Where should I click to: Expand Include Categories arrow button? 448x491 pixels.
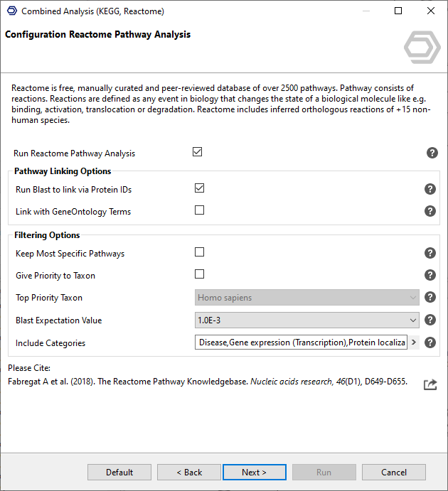pyautogui.click(x=413, y=342)
